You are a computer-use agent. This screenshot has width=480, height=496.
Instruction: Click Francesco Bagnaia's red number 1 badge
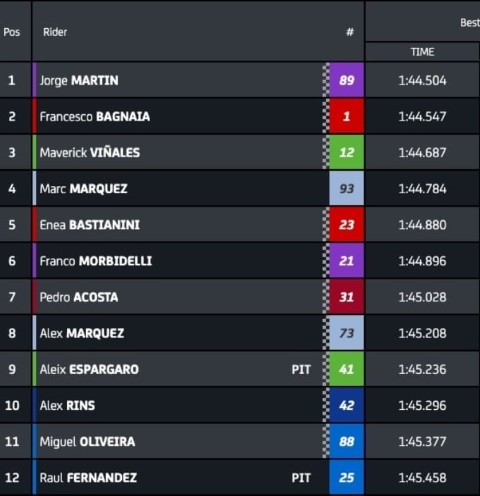[x=346, y=116]
